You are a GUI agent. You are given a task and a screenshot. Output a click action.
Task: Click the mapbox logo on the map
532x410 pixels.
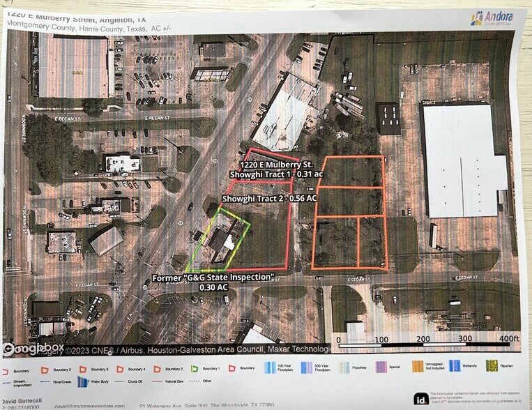33,348
